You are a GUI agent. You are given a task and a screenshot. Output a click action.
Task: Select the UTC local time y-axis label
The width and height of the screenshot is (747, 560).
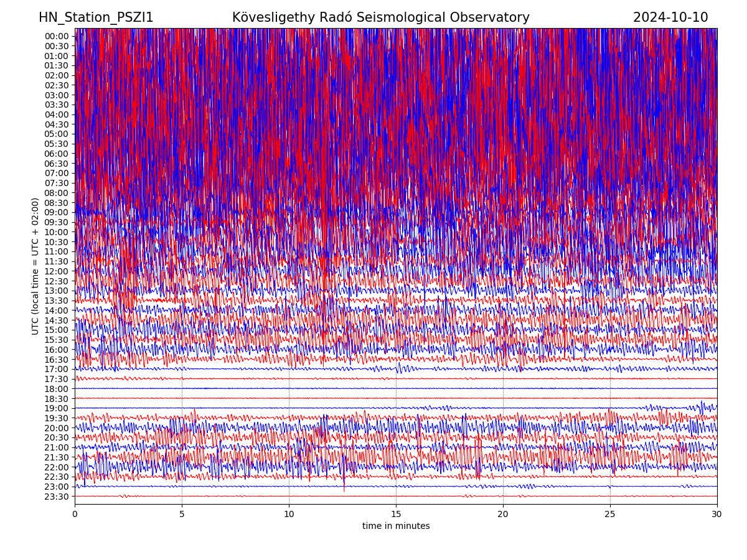click(x=35, y=266)
